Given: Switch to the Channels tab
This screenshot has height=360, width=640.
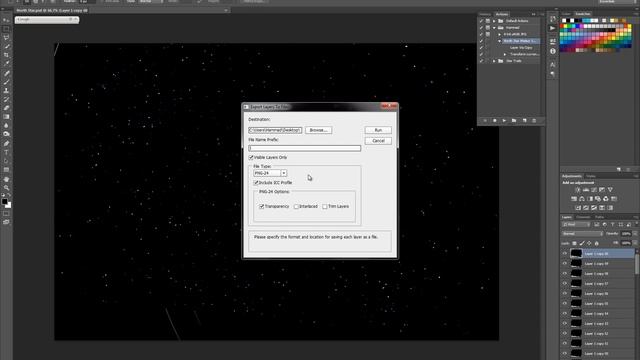Looking at the screenshot, I should (x=583, y=217).
